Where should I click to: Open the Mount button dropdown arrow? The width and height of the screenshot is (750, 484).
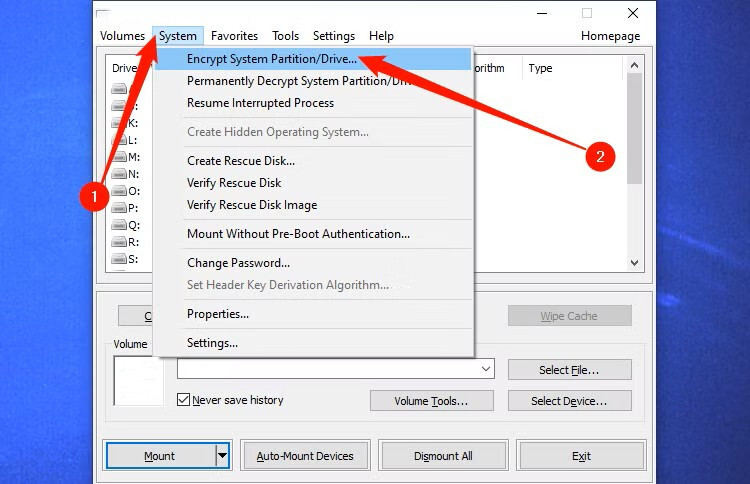222,455
